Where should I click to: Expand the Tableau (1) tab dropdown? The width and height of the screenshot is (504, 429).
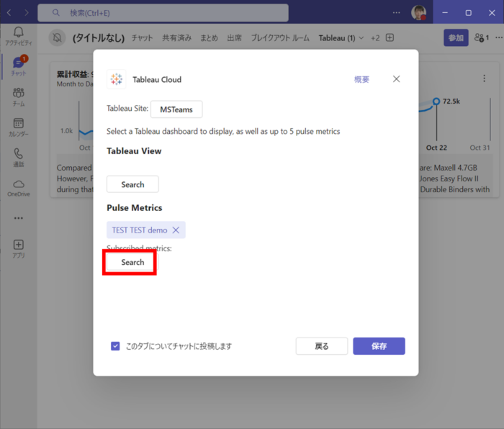pos(361,38)
